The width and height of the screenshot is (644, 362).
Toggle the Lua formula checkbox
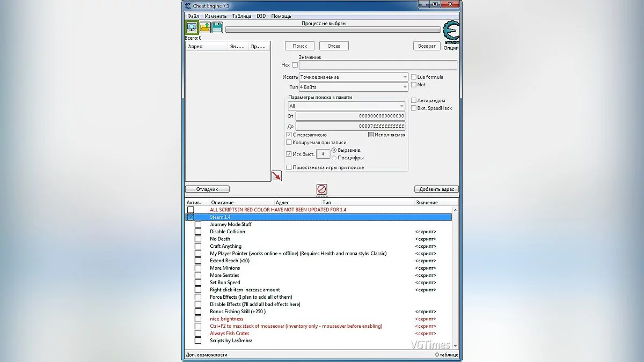click(x=414, y=77)
